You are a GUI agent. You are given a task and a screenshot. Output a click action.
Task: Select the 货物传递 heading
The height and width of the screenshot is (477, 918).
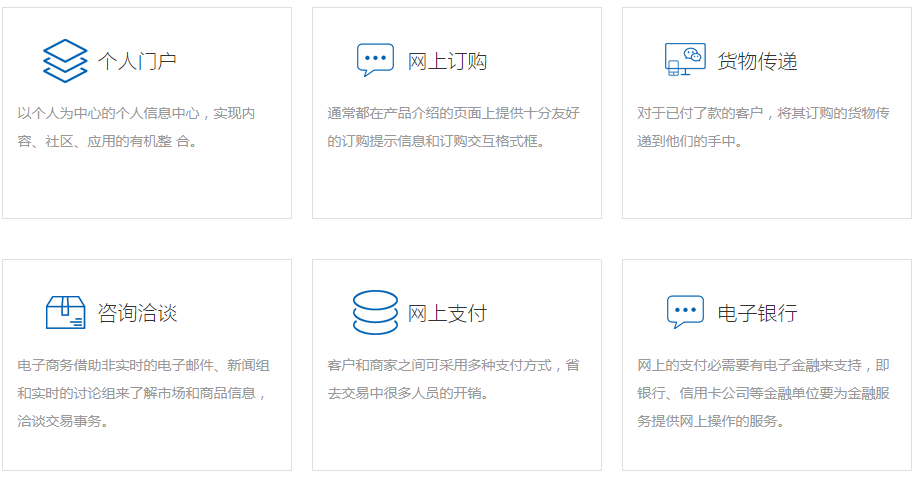[x=757, y=61]
